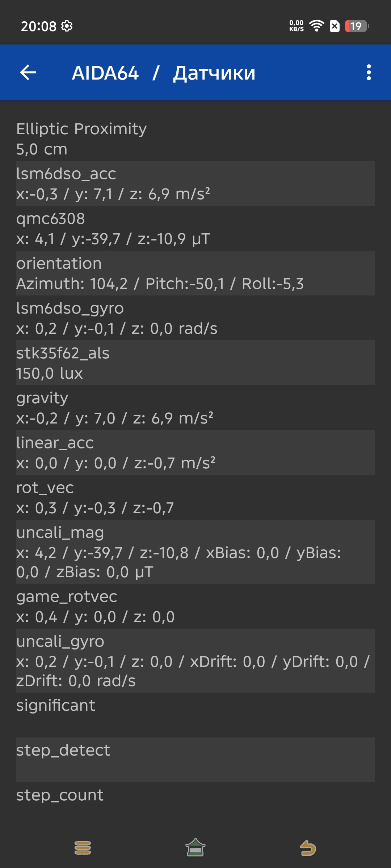Select the lsm6dso_gyro row
Image resolution: width=391 pixels, height=868 pixels.
(195, 318)
